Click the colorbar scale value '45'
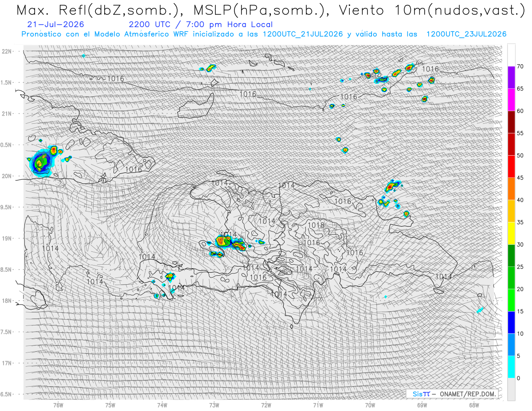Screen dimensions: 532x411 [520, 178]
